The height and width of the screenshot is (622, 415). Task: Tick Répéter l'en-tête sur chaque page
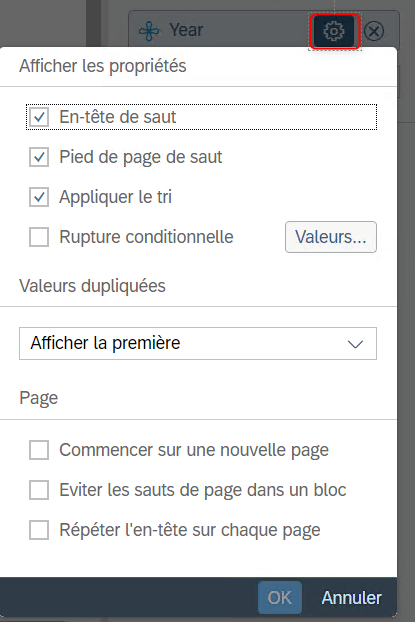(39, 530)
